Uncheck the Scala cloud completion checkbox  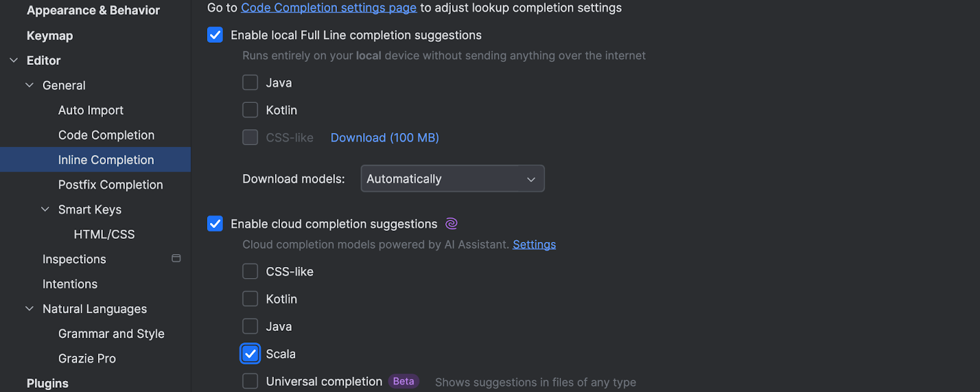[x=250, y=353]
